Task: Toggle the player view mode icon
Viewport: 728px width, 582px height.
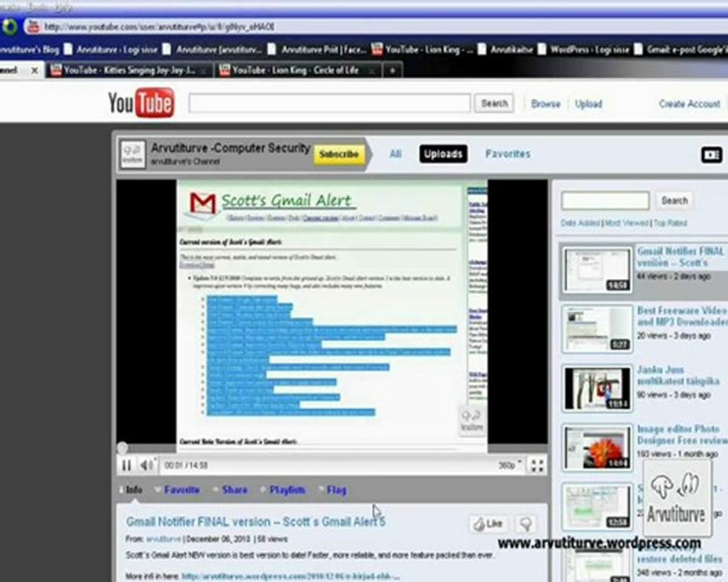Action: pyautogui.click(x=712, y=154)
